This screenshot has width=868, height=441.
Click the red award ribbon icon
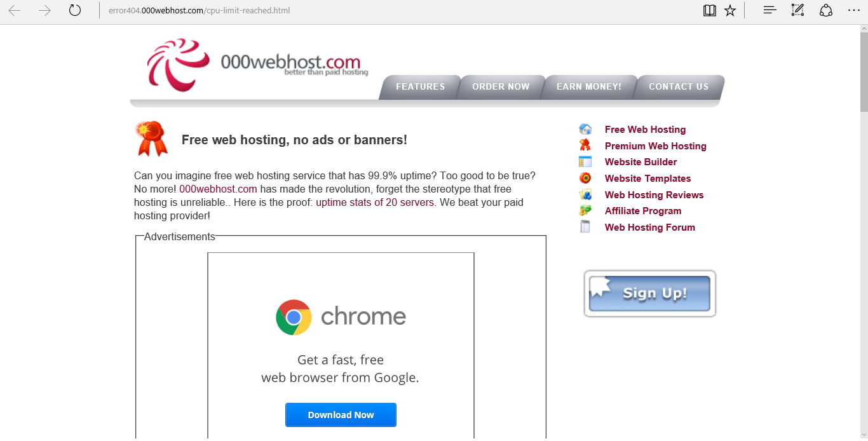[x=152, y=139]
